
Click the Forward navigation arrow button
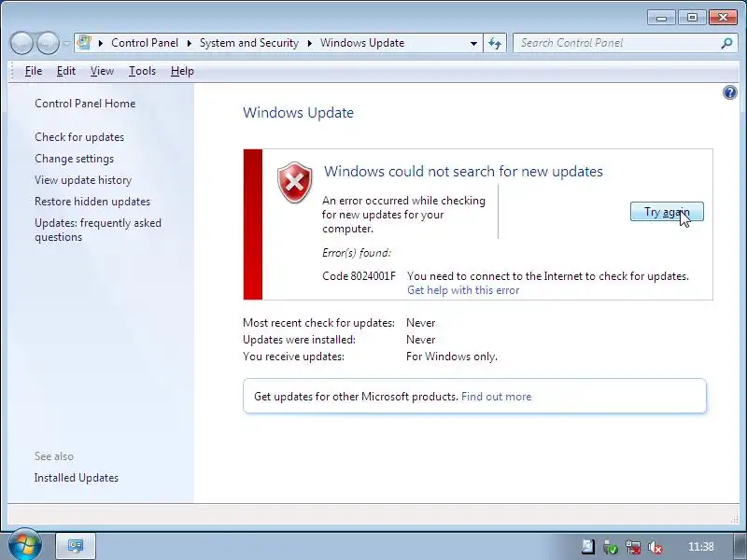click(48, 43)
